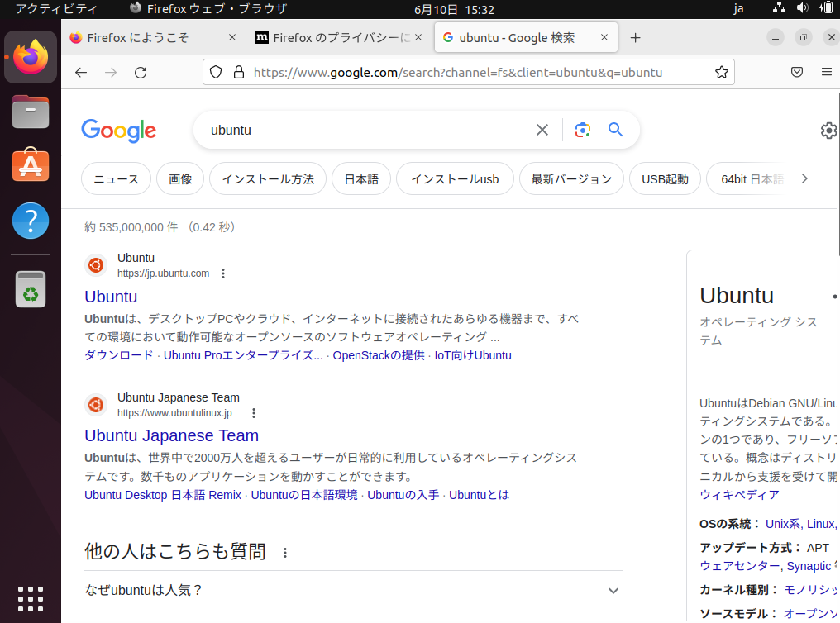Select the インストール方法 chip
Screen dimensions: 840x623
(x=268, y=178)
